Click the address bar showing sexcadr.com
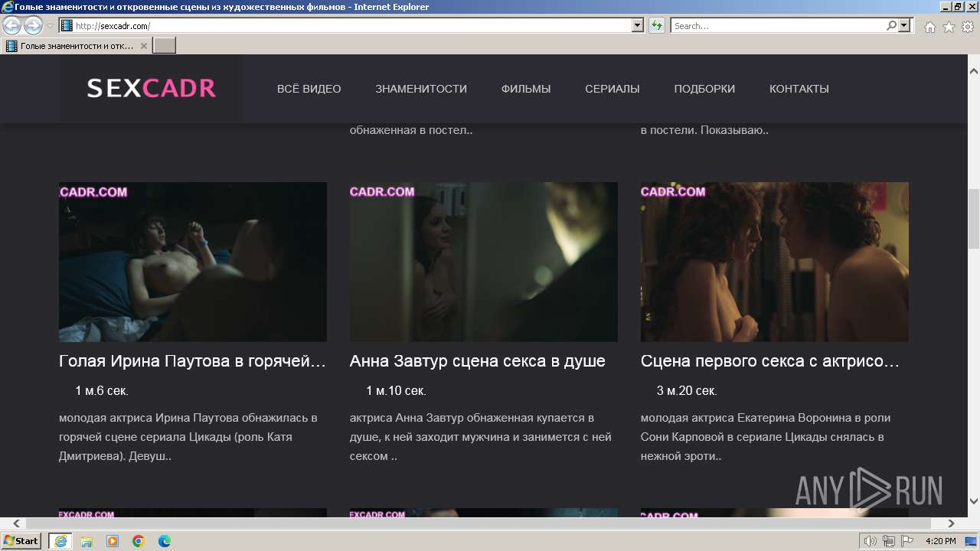 [x=352, y=26]
